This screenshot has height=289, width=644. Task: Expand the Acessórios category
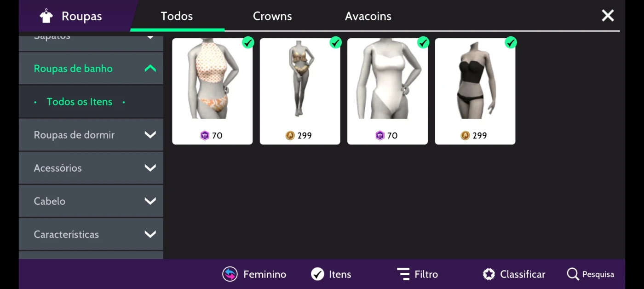[91, 168]
